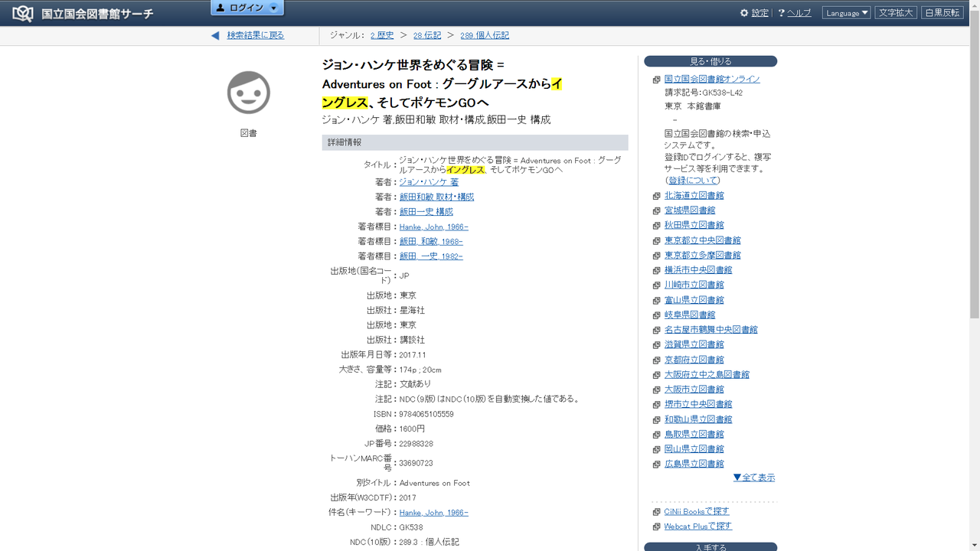Screen dimensions: 980x551
Task: Open 名古屋市鶴舞中央図書館 library link
Action: click(x=711, y=330)
